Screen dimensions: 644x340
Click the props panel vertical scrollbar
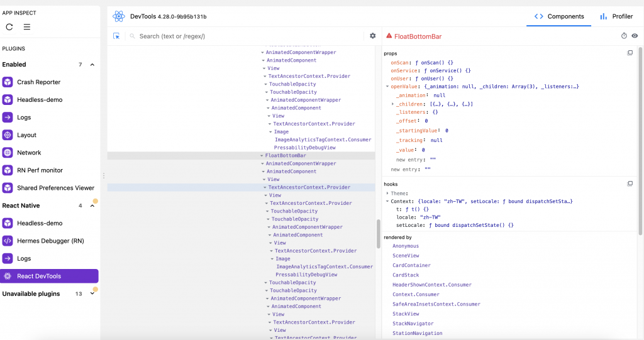tap(640, 141)
